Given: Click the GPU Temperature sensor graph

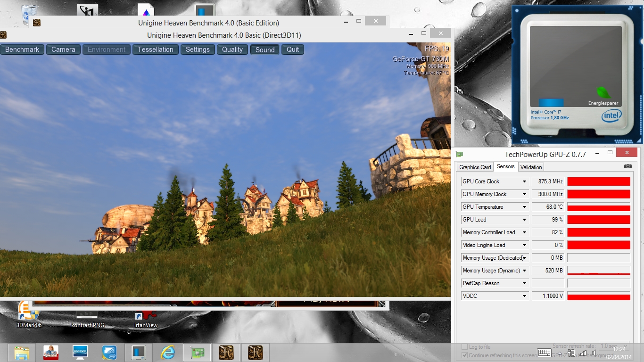Looking at the screenshot, I should tap(599, 207).
